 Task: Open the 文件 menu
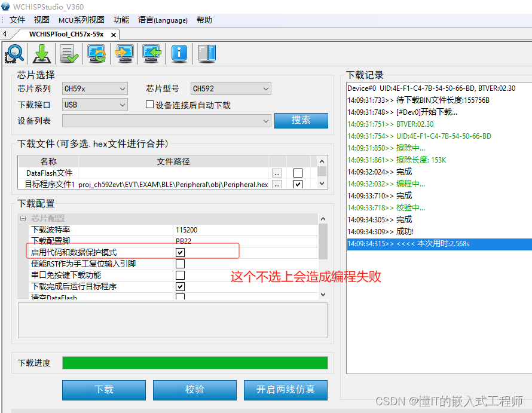coord(17,20)
